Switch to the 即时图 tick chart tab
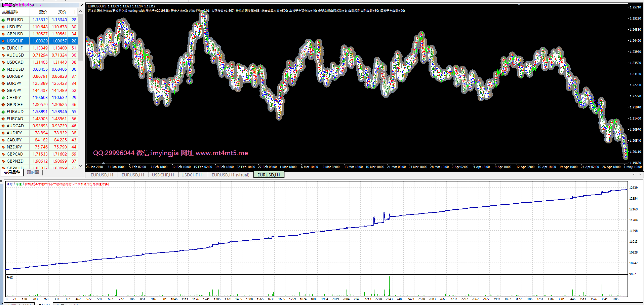This screenshot has height=305, width=644. coord(33,172)
